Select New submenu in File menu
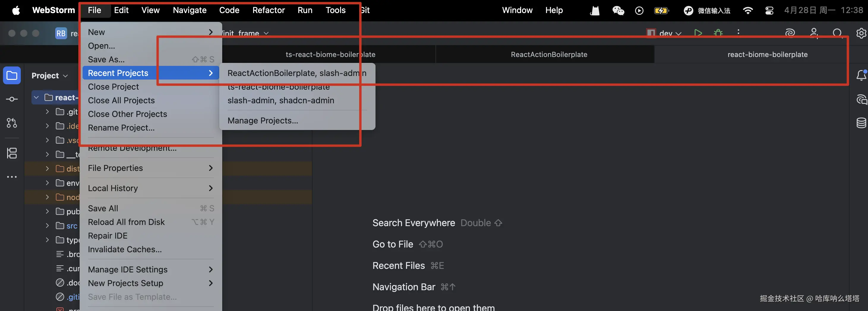 coord(151,32)
